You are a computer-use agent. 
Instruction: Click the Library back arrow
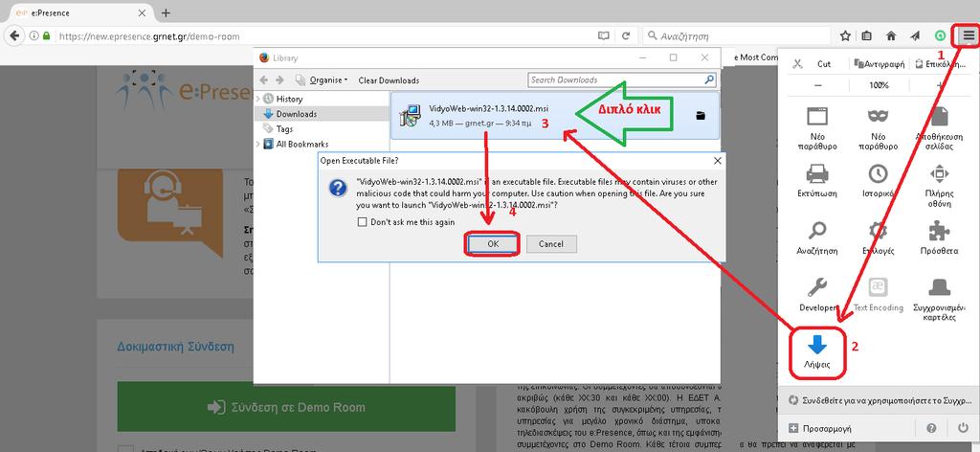[x=263, y=80]
